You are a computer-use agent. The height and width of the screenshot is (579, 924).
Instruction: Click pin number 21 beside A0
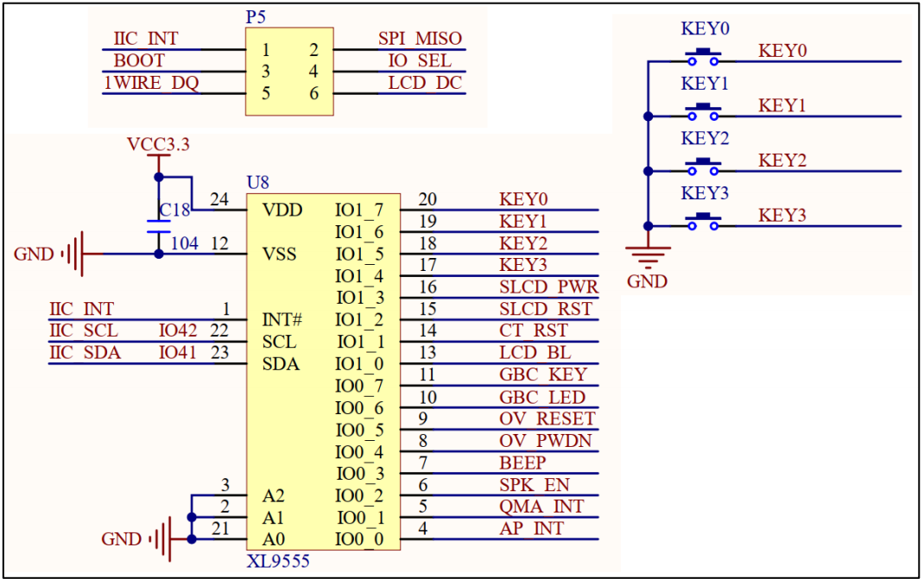(220, 528)
